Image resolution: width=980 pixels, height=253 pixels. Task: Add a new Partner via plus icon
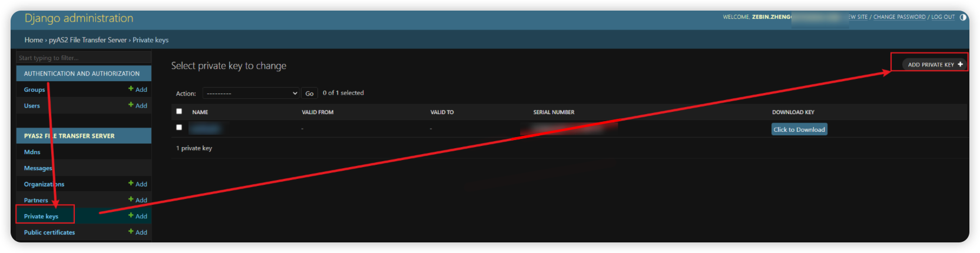pyautogui.click(x=131, y=199)
